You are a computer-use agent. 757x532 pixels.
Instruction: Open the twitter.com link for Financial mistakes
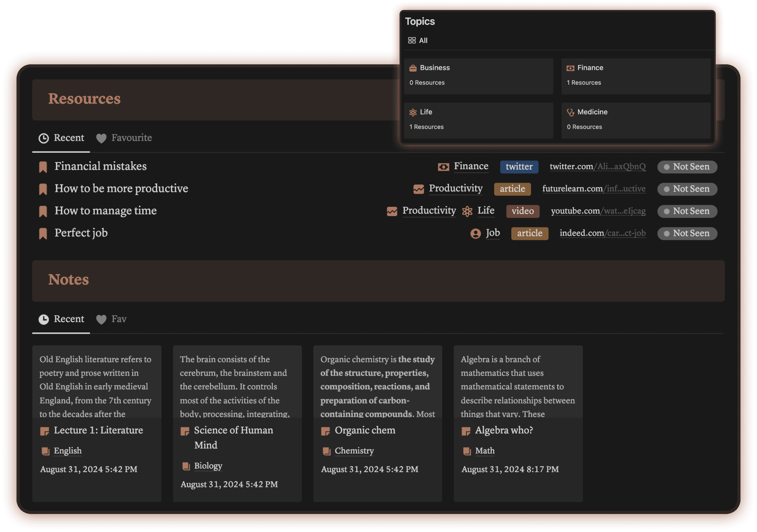598,167
